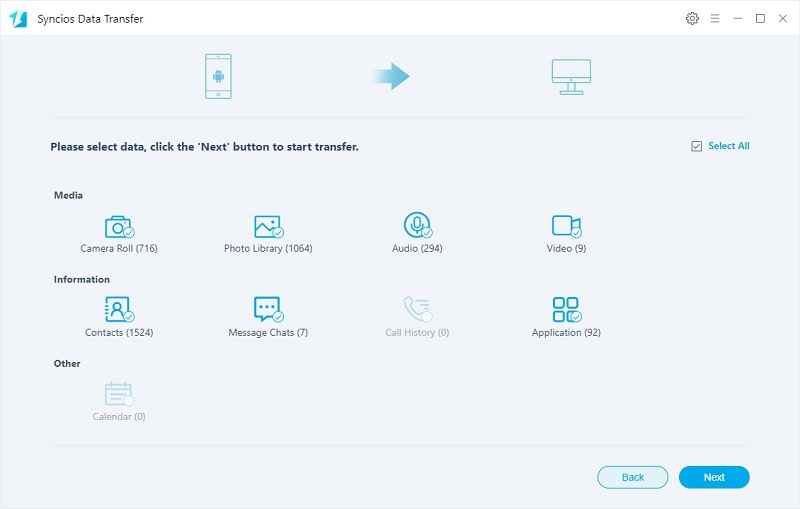
Task: Open settings with the gear icon
Action: 692,18
